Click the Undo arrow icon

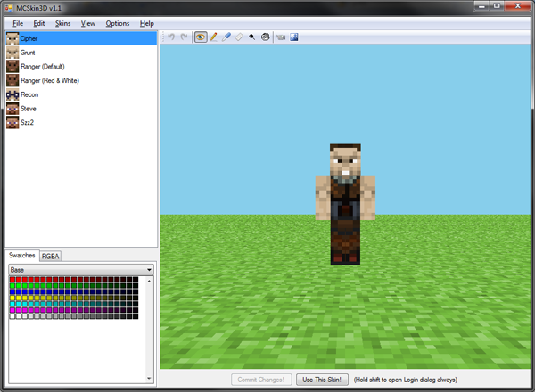click(x=171, y=37)
